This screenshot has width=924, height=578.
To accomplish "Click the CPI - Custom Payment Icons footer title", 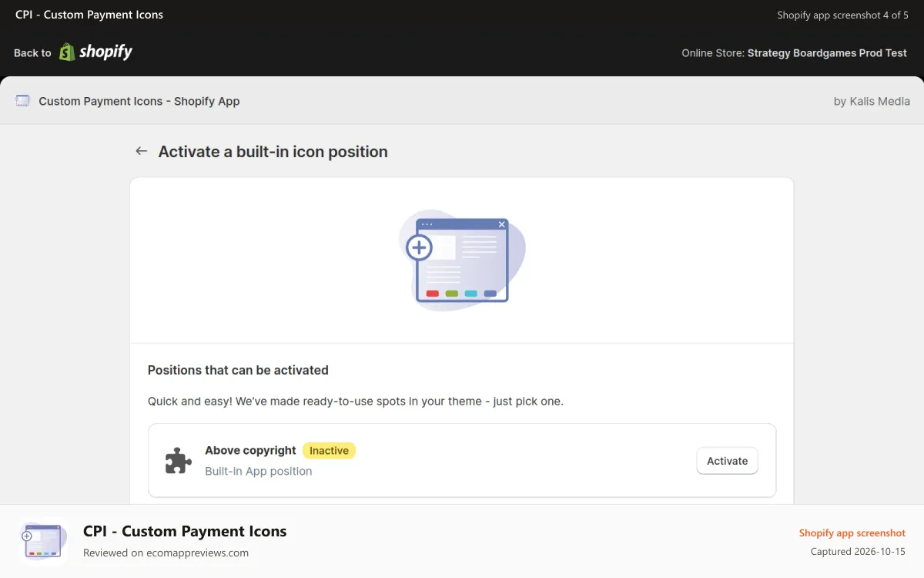I will 185,531.
